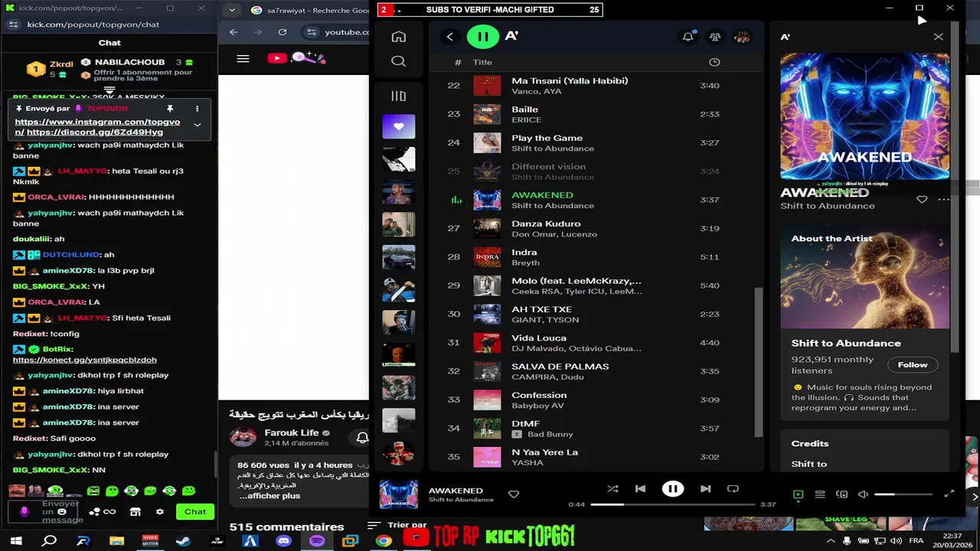Expand video description afficher plus
The height and width of the screenshot is (551, 980).
[269, 496]
